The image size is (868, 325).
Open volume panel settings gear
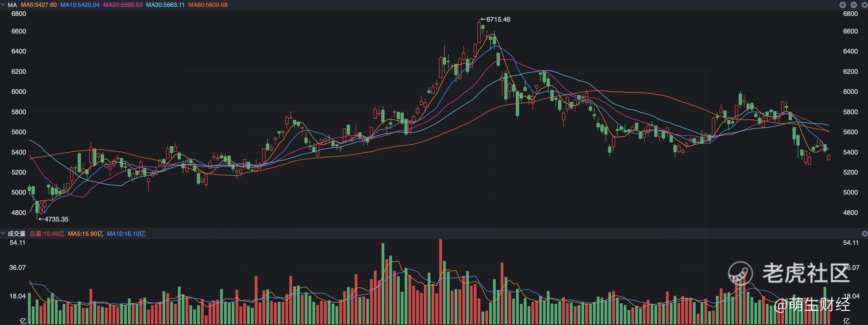coord(864,234)
